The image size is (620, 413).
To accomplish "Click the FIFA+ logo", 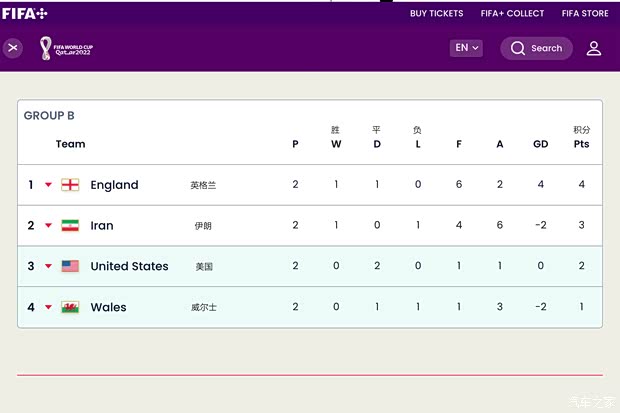I will (25, 13).
